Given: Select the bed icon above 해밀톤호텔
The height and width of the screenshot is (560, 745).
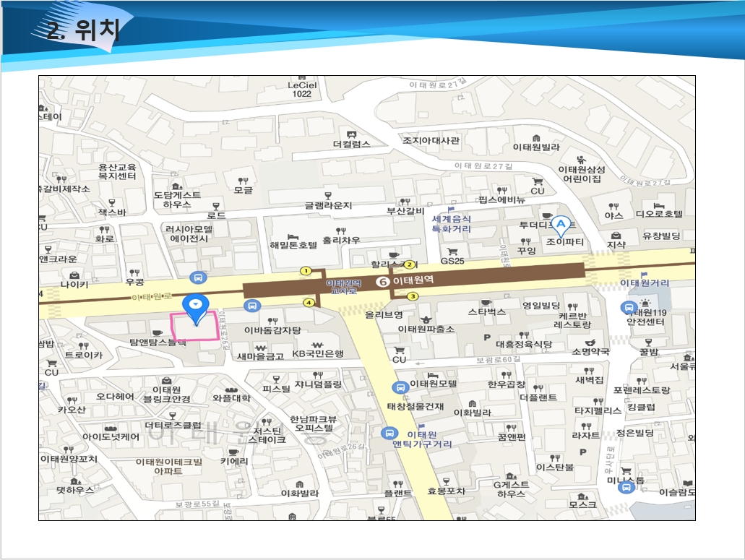Looking at the screenshot, I should click(x=293, y=236).
